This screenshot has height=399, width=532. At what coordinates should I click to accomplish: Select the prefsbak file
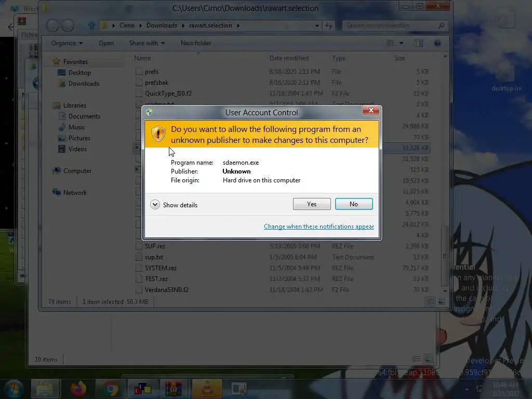coord(156,83)
